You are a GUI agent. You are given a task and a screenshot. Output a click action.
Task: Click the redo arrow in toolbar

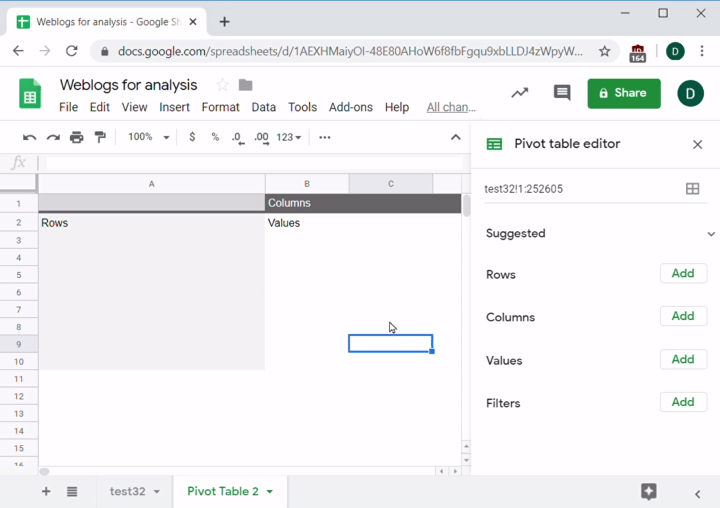click(53, 137)
